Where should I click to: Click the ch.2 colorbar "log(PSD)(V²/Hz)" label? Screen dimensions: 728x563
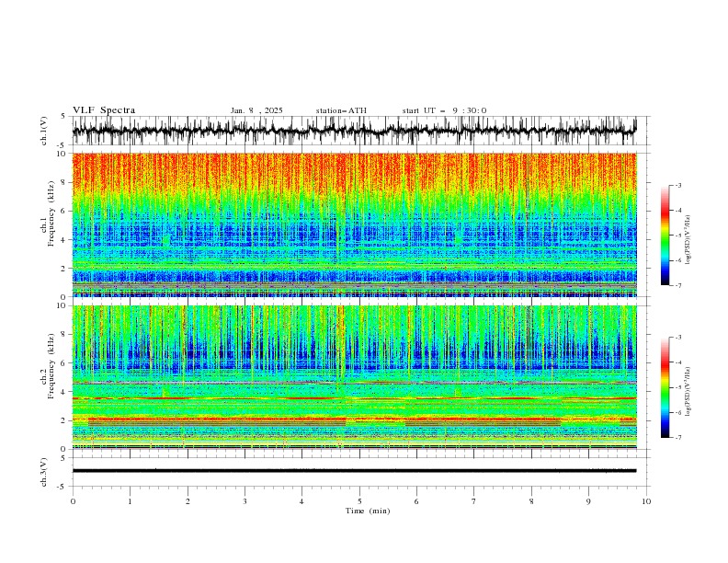(x=688, y=391)
